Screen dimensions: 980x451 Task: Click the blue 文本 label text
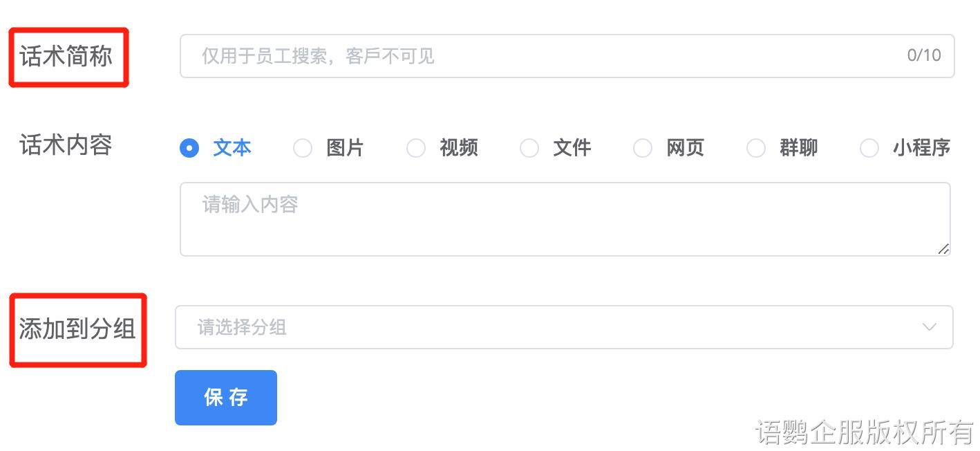click(232, 148)
